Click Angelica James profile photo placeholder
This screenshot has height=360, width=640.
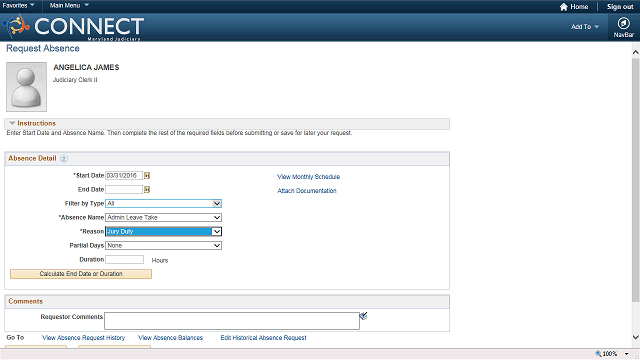click(27, 87)
